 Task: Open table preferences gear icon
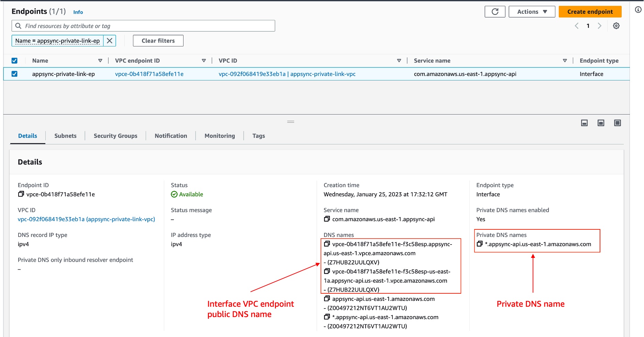pos(616,26)
